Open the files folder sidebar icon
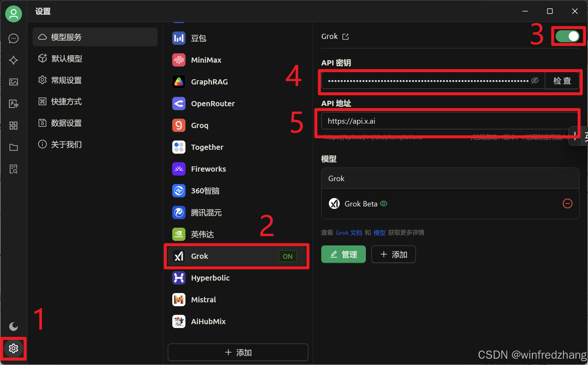Image resolution: width=588 pixels, height=365 pixels. (13, 147)
